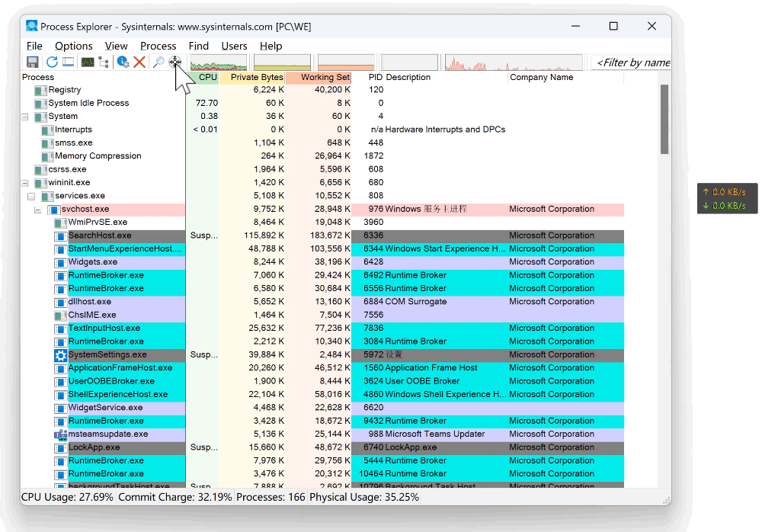
Task: Click the SystemSettings.exe gear icon
Action: pyautogui.click(x=60, y=355)
